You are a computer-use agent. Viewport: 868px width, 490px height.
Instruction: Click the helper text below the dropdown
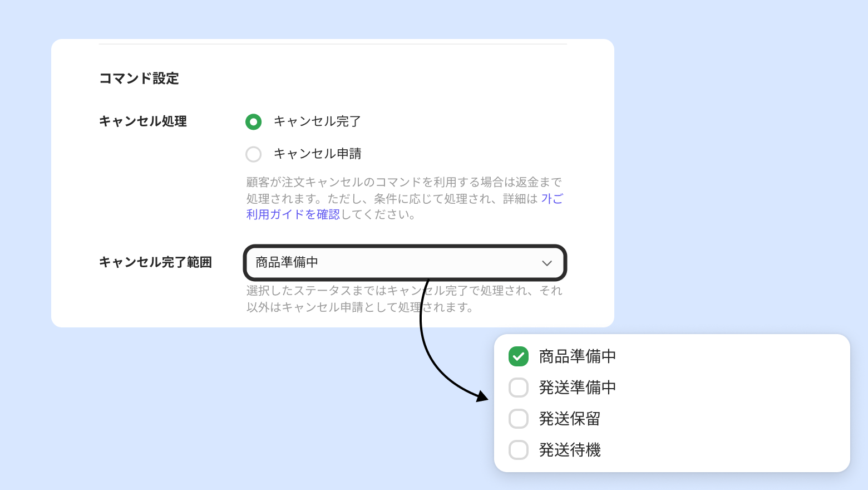pos(404,299)
